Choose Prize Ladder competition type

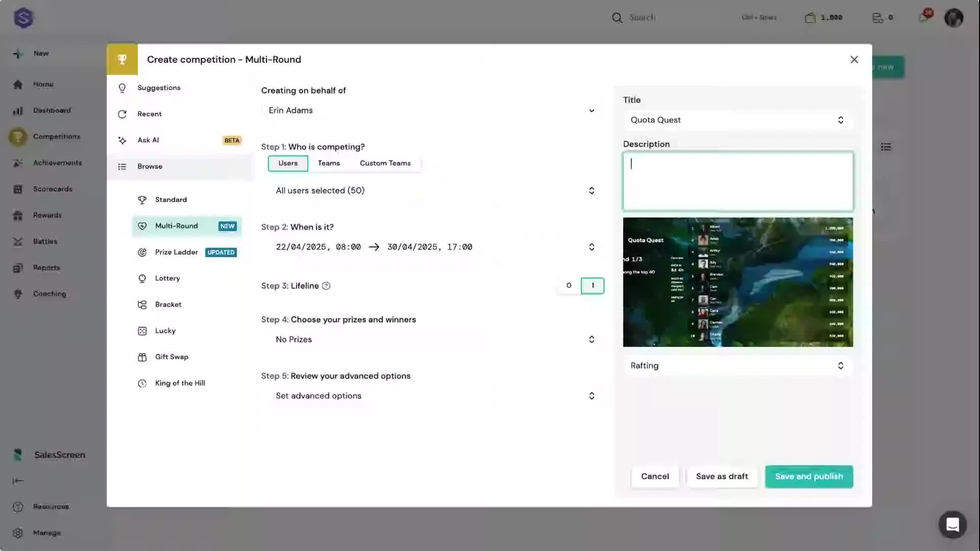(187, 253)
